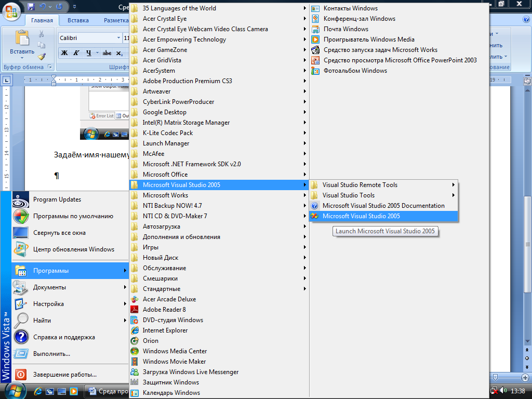Click the Защитник Windows icon
This screenshot has height=399, width=532.
pos(135,382)
